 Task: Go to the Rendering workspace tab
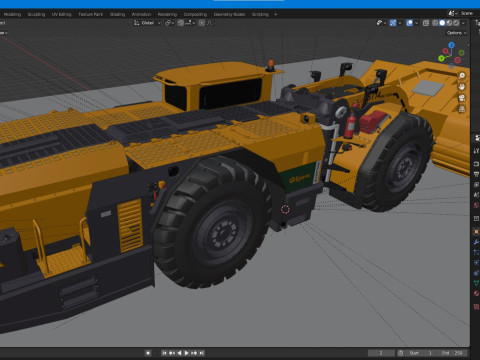pyautogui.click(x=167, y=14)
